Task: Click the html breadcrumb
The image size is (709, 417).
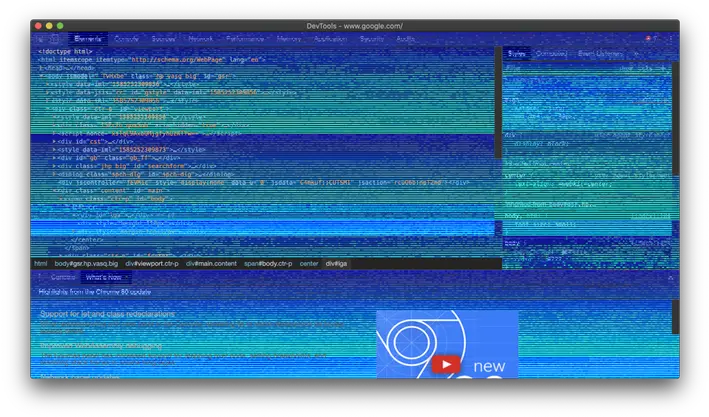Action: 41,264
